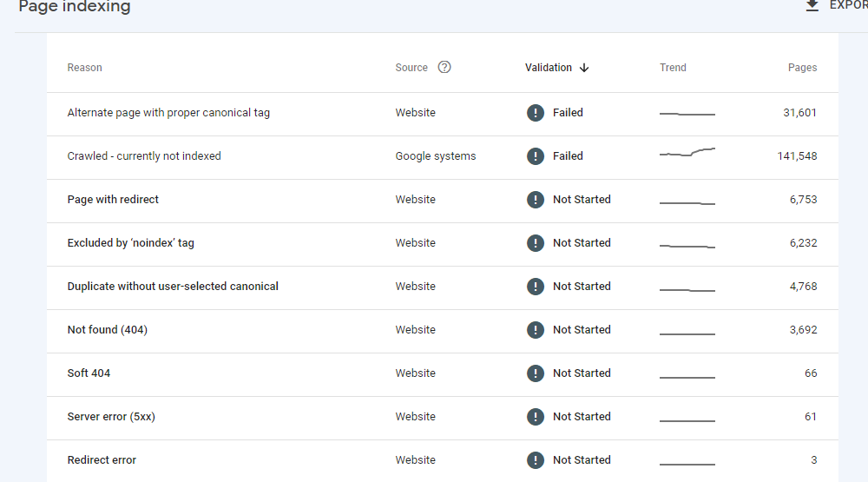Click the Export download icon
Screen dimensions: 868x482
812,5
